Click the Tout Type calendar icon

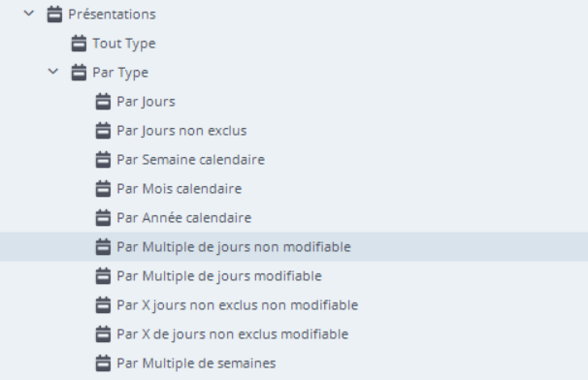79,43
